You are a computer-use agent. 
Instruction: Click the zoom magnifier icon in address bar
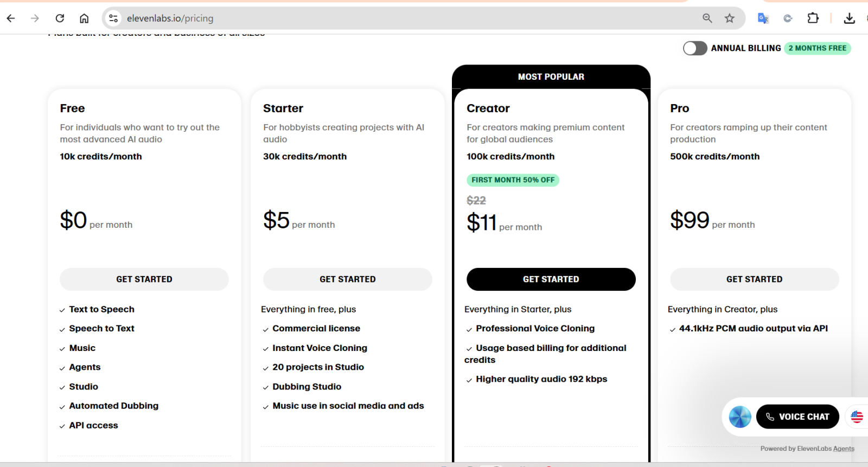707,18
